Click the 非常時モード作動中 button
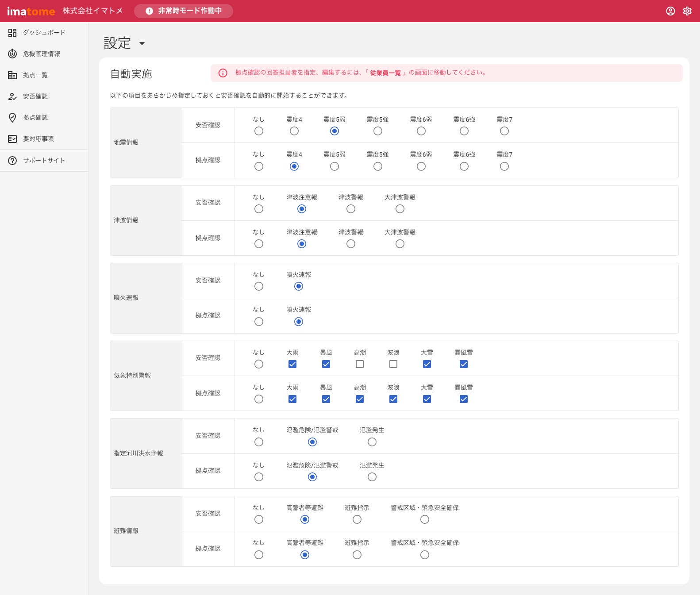This screenshot has width=700, height=595. coord(184,11)
